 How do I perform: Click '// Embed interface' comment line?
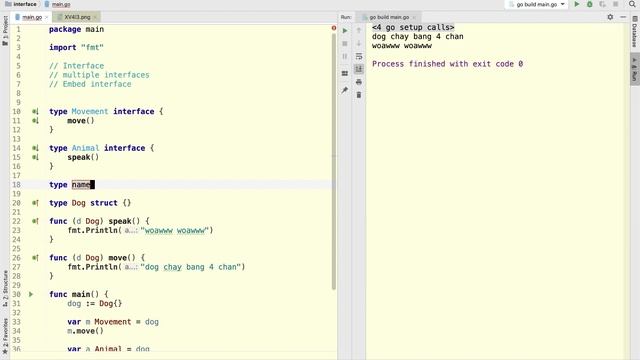[90, 84]
